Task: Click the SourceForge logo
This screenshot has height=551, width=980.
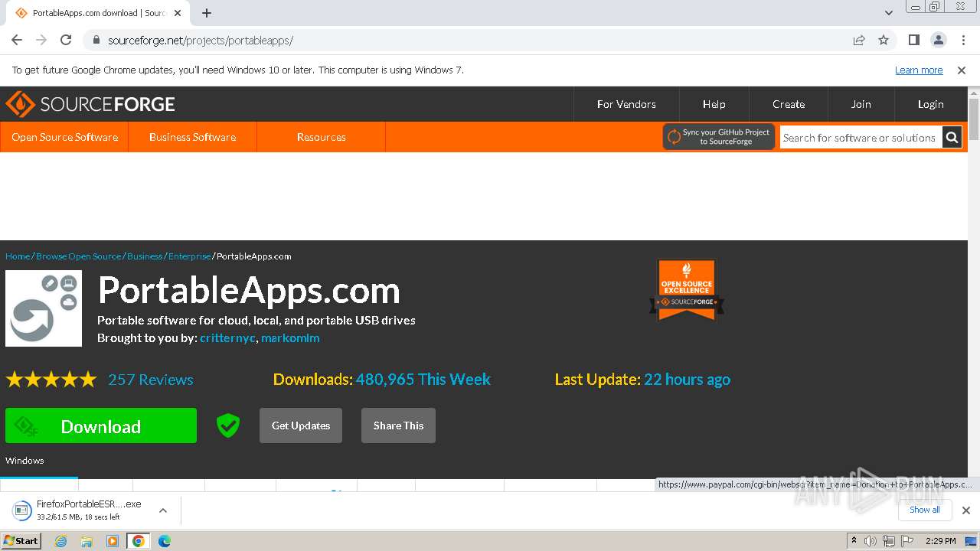Action: 90,104
